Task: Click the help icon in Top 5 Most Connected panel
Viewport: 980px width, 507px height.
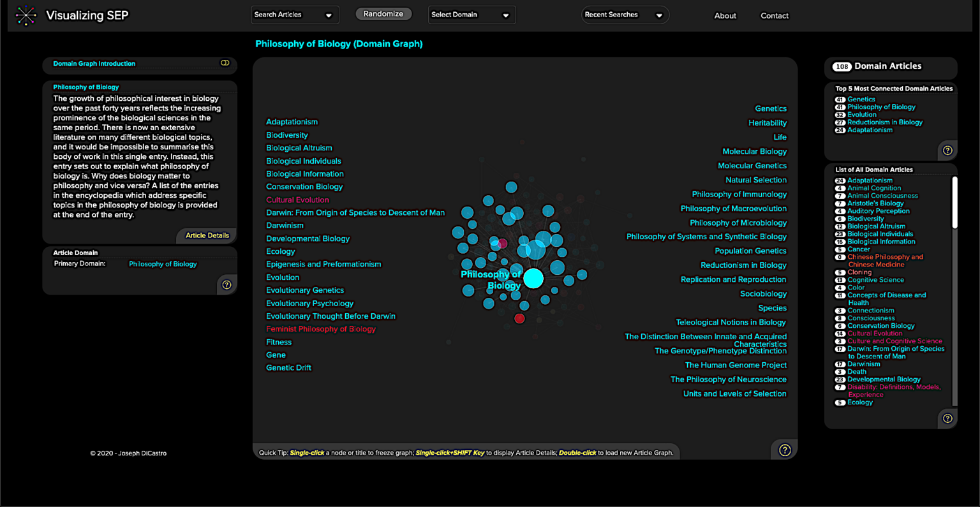Action: pos(947,150)
